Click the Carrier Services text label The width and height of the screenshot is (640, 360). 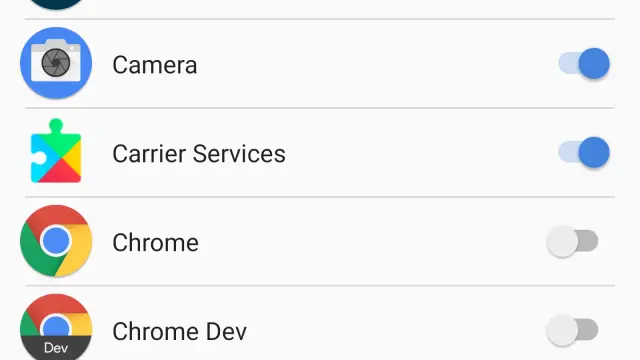pos(199,154)
